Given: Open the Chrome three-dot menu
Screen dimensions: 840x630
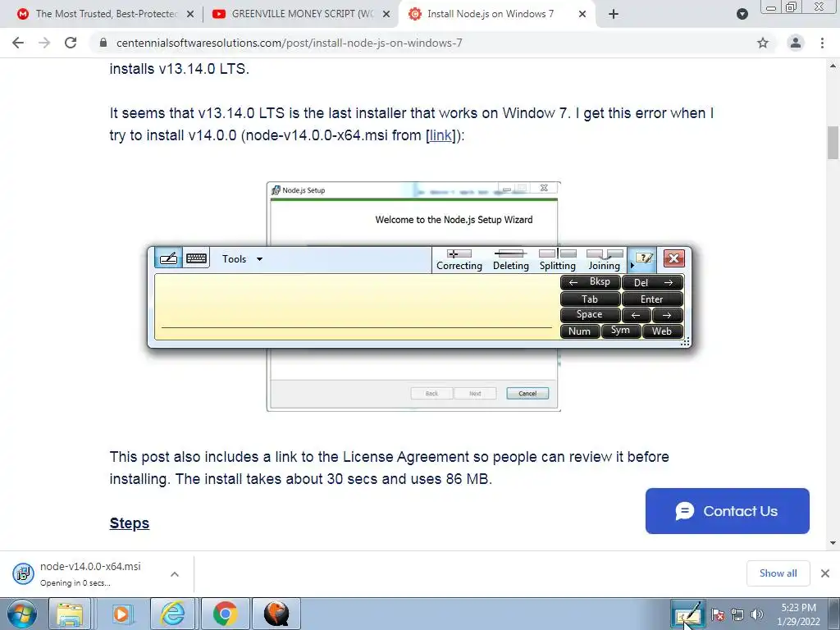Looking at the screenshot, I should [822, 43].
